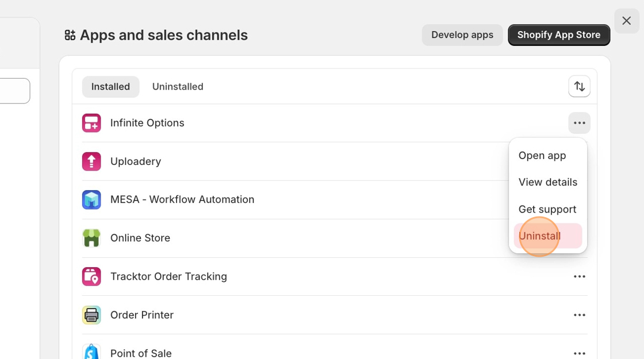The width and height of the screenshot is (644, 359).
Task: Open the Shopify App Store button
Action: tap(559, 35)
